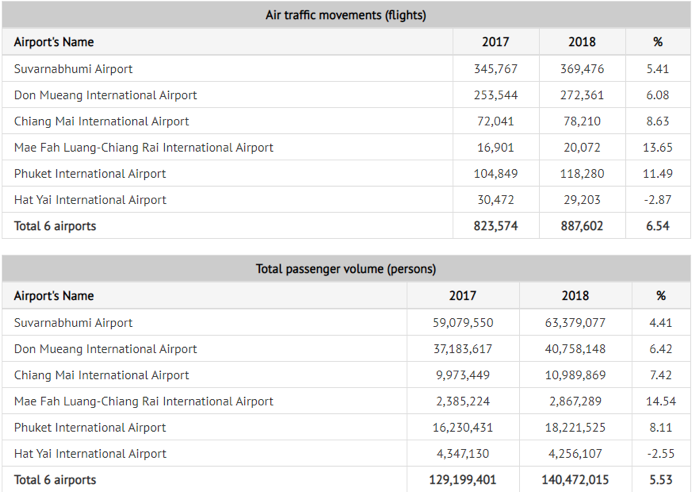Select Suvarnabhumi Airport row in flights table
Image resolution: width=692 pixels, height=492 pixels.
[x=73, y=69]
